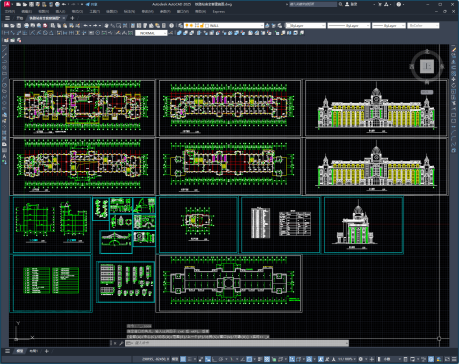Open the Properties palette icon
Viewport: 459px width, 364px height.
(133, 25)
